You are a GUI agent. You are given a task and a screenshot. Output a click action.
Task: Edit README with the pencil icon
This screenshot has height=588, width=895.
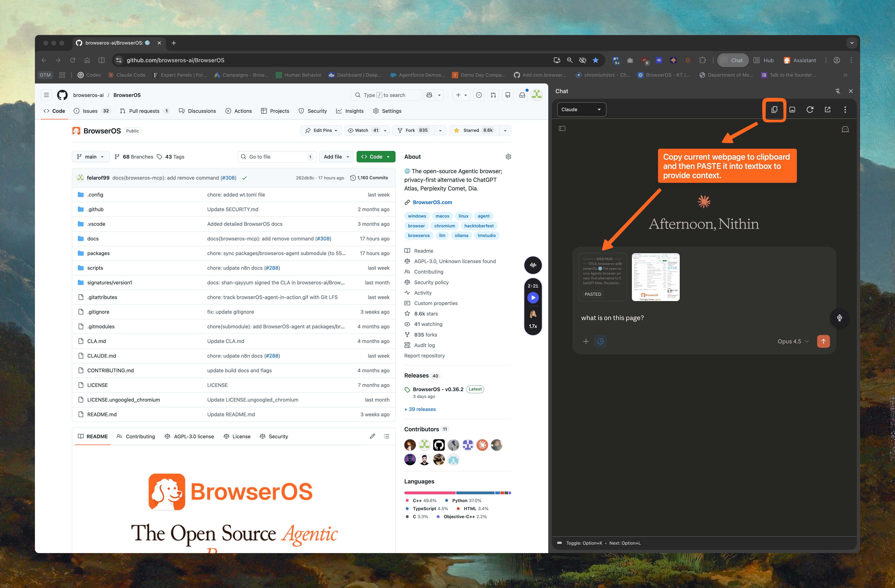pos(372,436)
